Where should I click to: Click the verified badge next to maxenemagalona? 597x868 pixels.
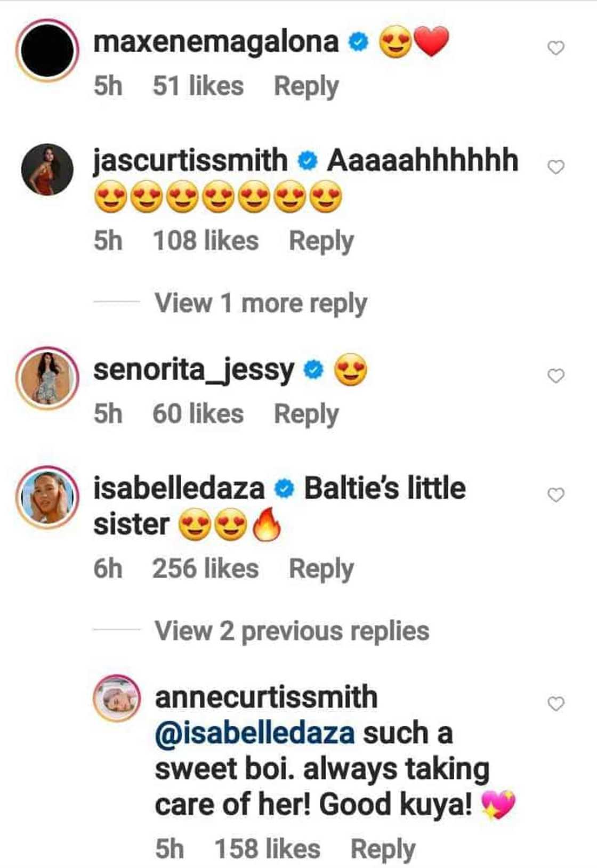tap(357, 40)
